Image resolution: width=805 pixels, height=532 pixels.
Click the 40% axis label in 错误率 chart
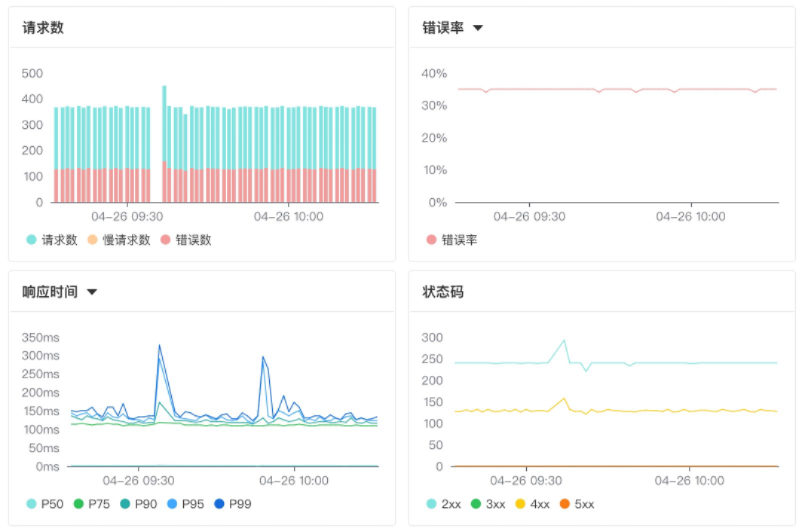click(x=434, y=73)
